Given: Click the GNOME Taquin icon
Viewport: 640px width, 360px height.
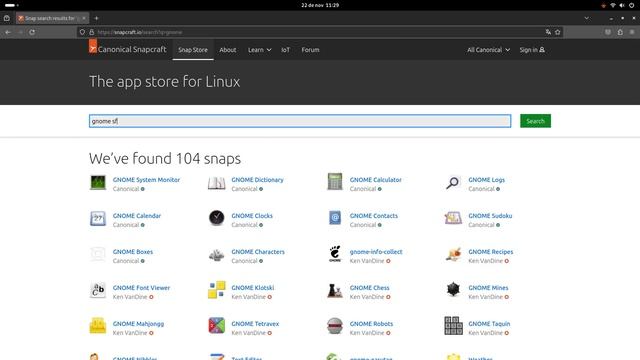Looking at the screenshot, I should tap(453, 326).
